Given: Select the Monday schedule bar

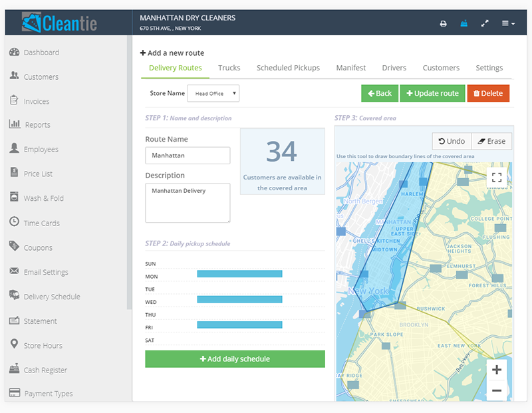Looking at the screenshot, I should pos(239,274).
